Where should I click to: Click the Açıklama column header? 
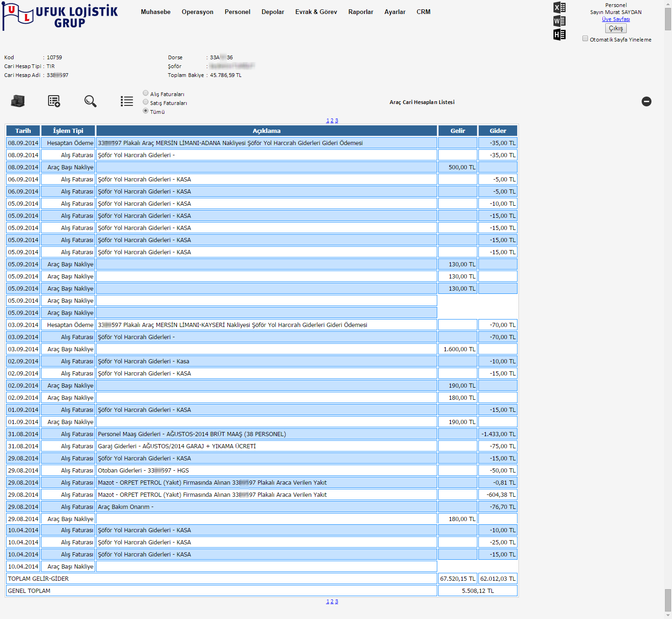click(x=266, y=131)
